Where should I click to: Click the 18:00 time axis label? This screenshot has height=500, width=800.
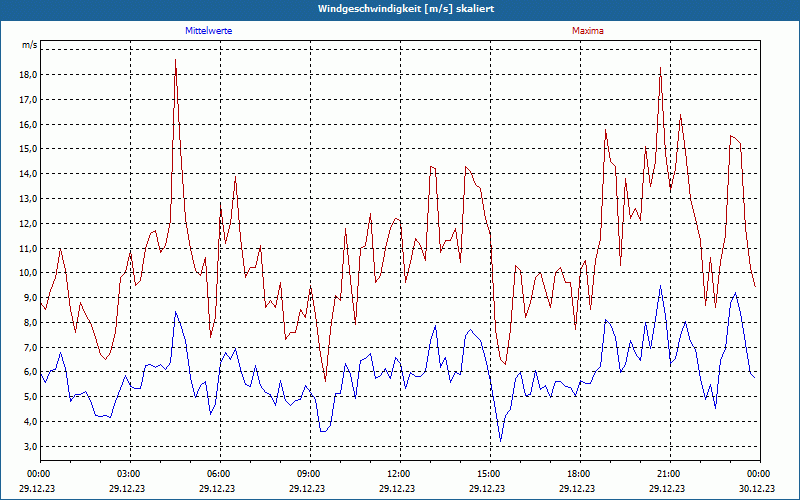coord(580,474)
